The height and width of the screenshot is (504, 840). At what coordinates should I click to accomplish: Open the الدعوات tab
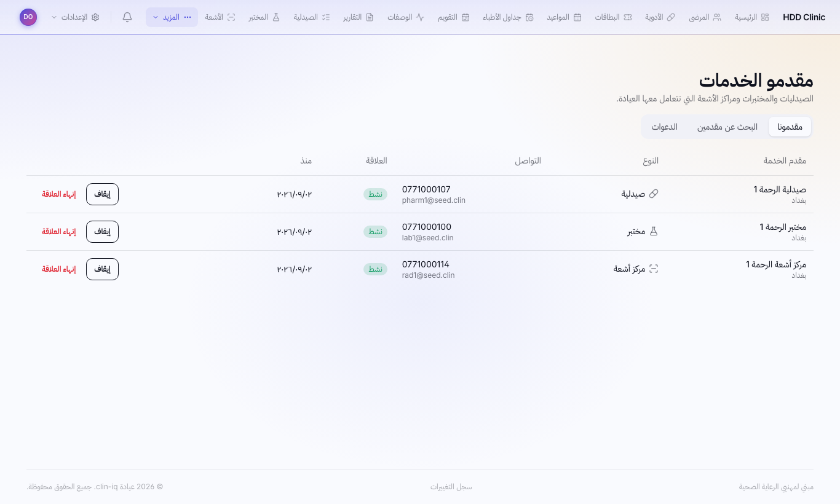665,127
